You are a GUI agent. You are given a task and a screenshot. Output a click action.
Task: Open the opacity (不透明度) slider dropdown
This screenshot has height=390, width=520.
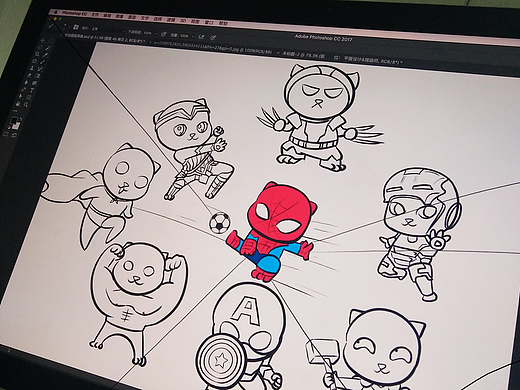tap(156, 33)
